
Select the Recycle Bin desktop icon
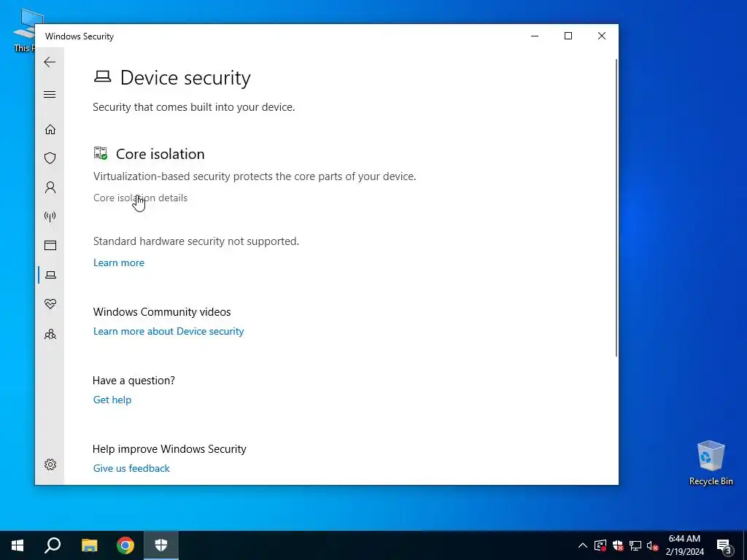pyautogui.click(x=711, y=463)
